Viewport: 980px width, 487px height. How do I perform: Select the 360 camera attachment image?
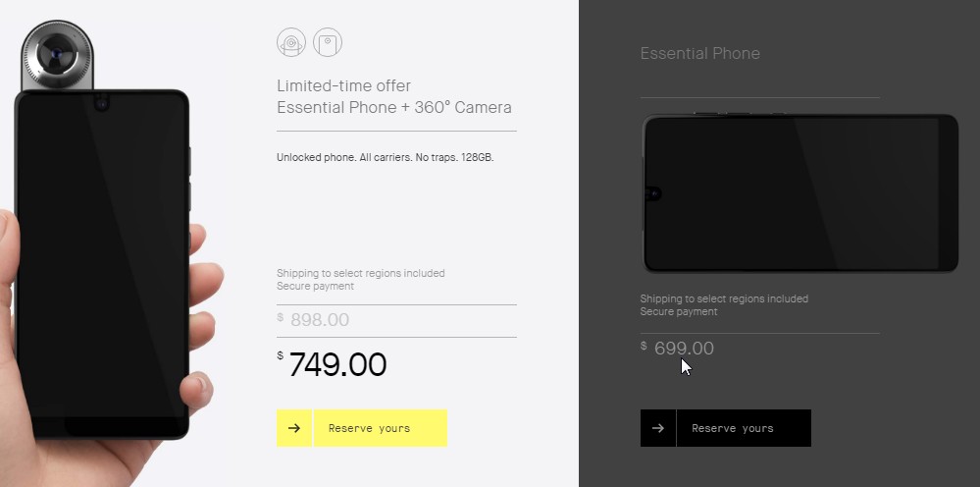(57, 54)
